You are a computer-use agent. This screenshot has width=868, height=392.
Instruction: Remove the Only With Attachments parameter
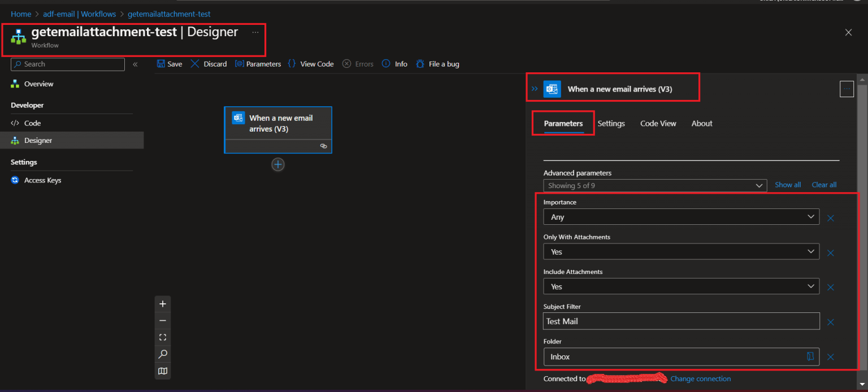[x=831, y=252]
